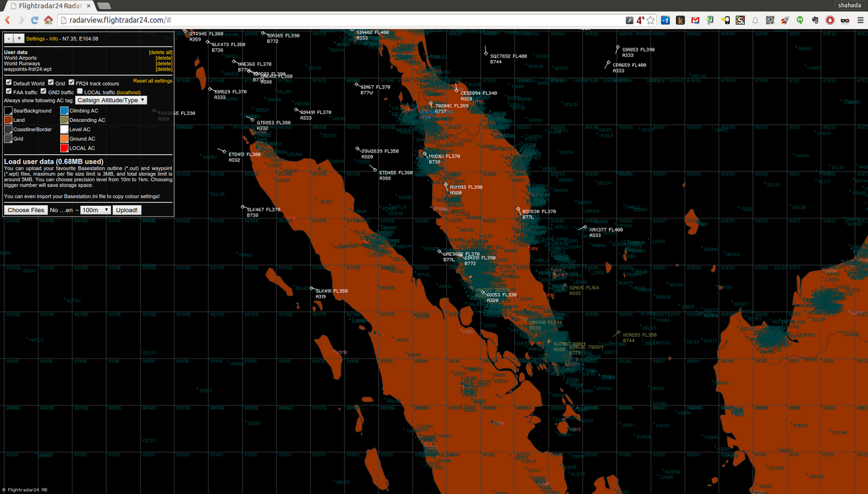Click the Flash plugin icon in address bar
The width and height of the screenshot is (868, 494).
[x=629, y=20]
